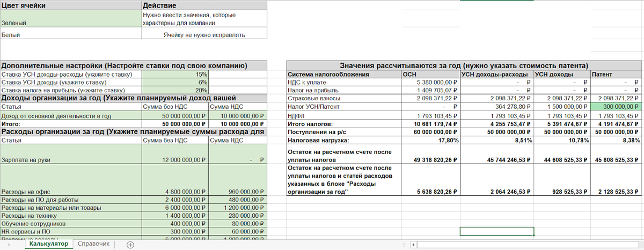Screen dimensions: 644x250
Task: Click the horizontal scroll left arrow
Action: click(x=413, y=245)
